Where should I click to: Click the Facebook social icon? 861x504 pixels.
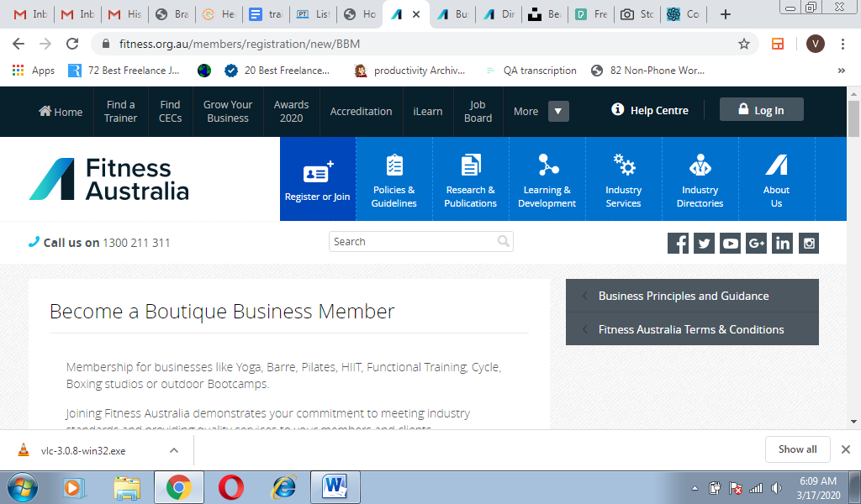[x=678, y=243]
